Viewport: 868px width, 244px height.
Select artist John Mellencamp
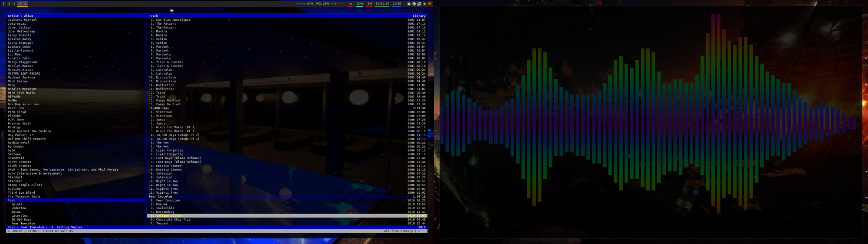click(21, 32)
